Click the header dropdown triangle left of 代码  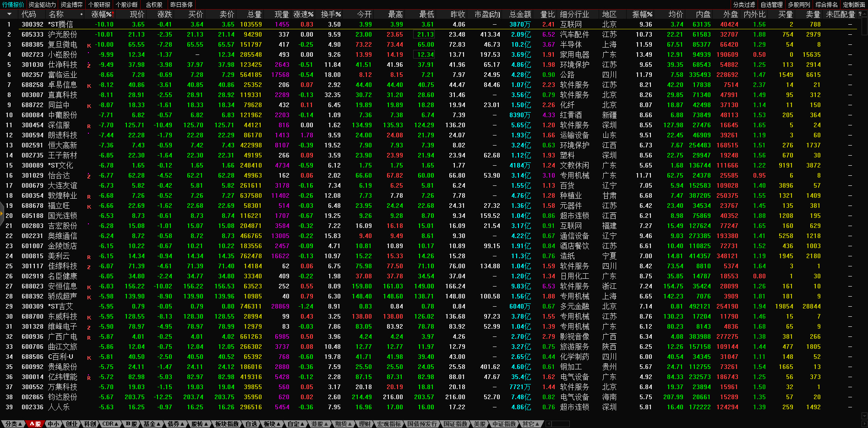point(9,15)
